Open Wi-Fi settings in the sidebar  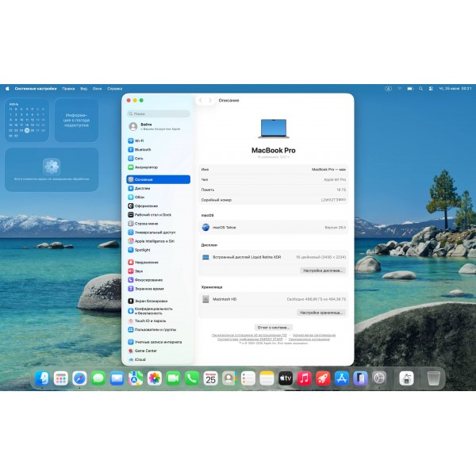pyautogui.click(x=158, y=141)
